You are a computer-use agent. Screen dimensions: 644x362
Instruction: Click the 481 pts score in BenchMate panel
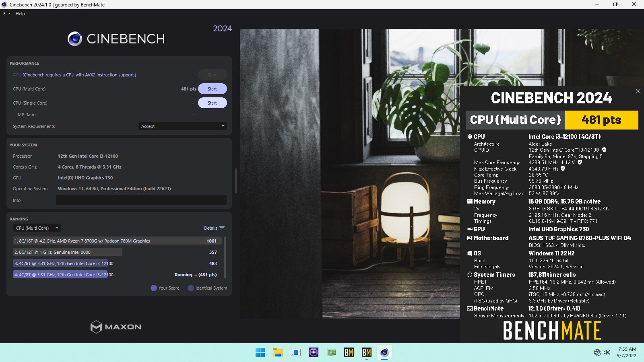pyautogui.click(x=601, y=120)
